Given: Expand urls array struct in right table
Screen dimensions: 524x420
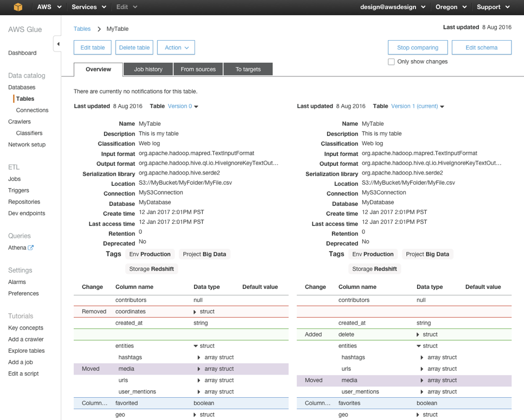Looking at the screenshot, I should pos(421,369).
